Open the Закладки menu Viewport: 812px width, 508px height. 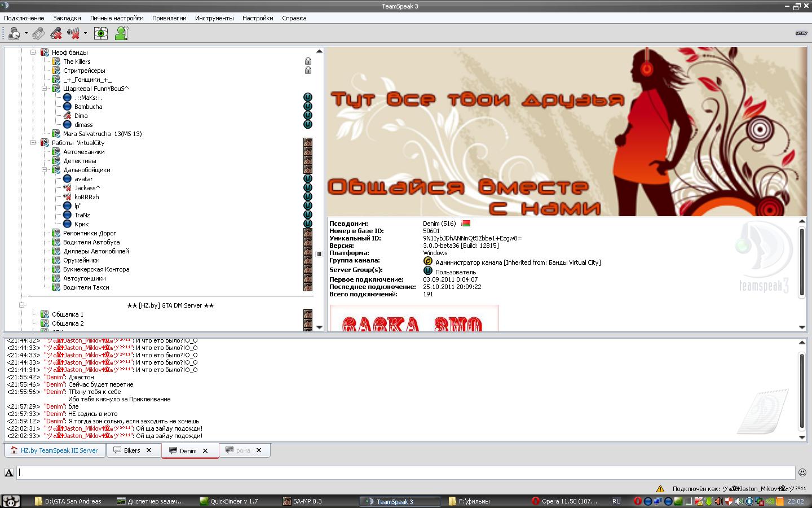(x=67, y=18)
